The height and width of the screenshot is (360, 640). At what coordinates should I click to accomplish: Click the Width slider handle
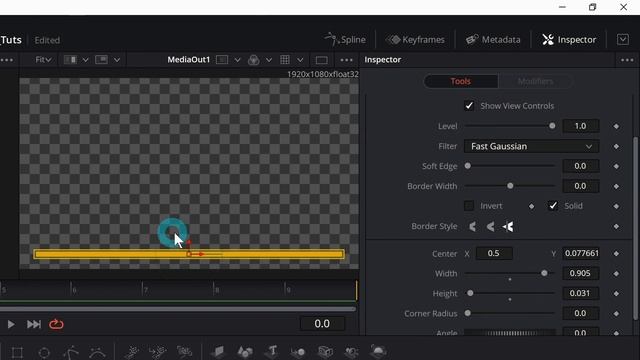click(x=544, y=273)
